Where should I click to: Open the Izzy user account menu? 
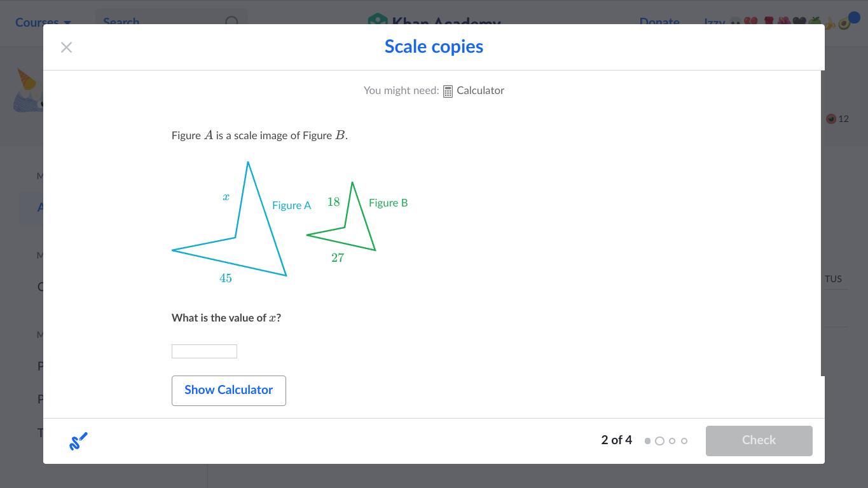coord(714,23)
